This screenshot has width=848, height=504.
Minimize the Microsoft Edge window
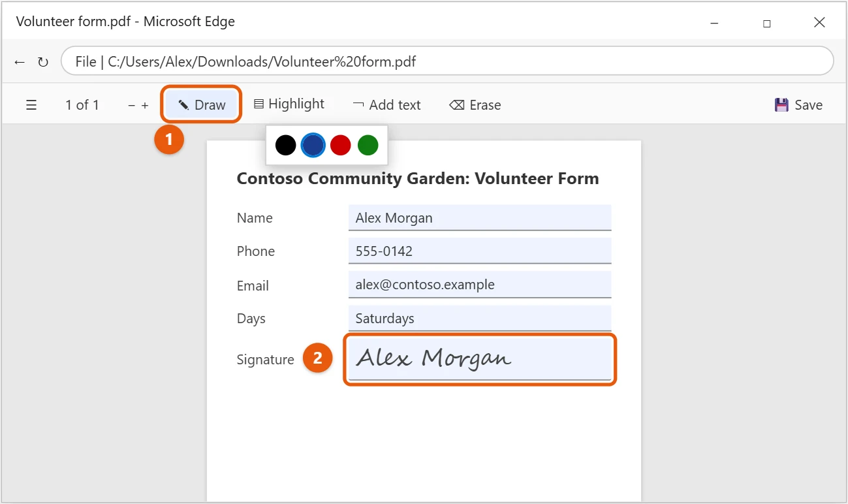714,23
